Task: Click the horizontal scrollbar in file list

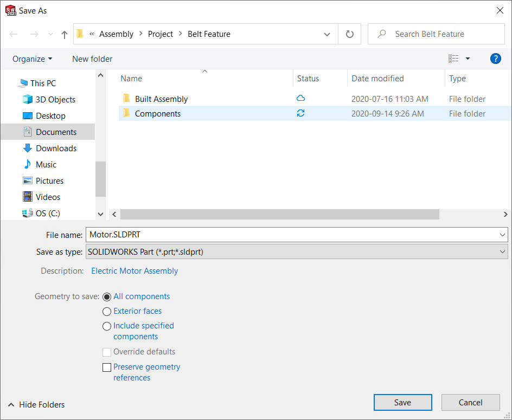Action: click(279, 215)
